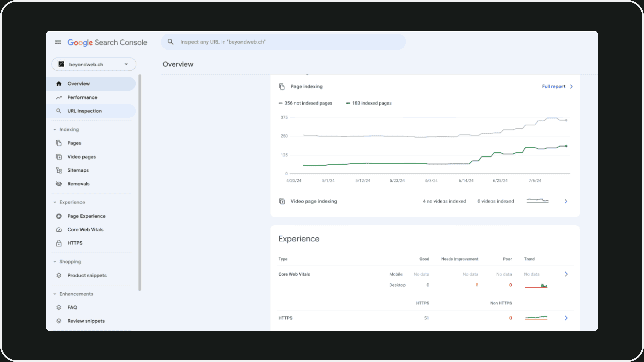Open the Sitemaps report
The width and height of the screenshot is (644, 362).
91,170
